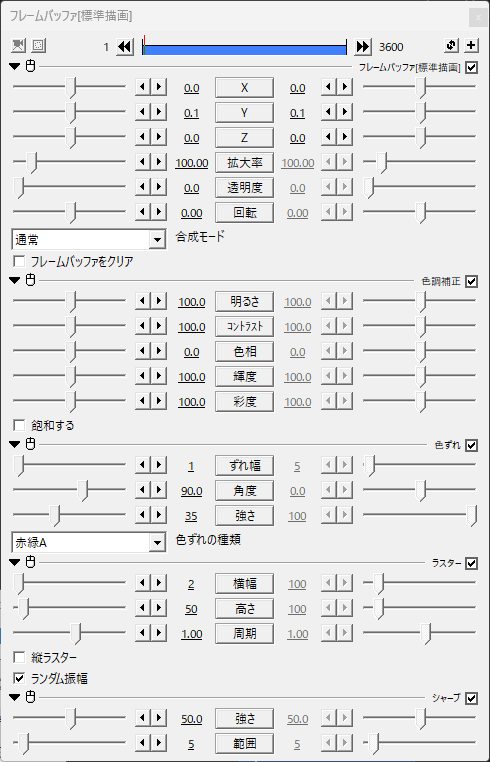Click the add filter effect plus icon

(x=471, y=46)
